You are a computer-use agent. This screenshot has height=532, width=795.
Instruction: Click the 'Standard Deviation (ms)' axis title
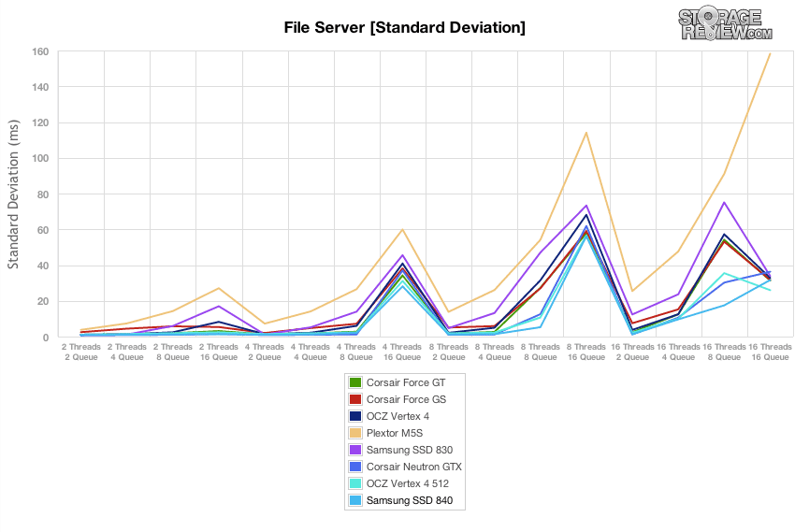coord(13,194)
